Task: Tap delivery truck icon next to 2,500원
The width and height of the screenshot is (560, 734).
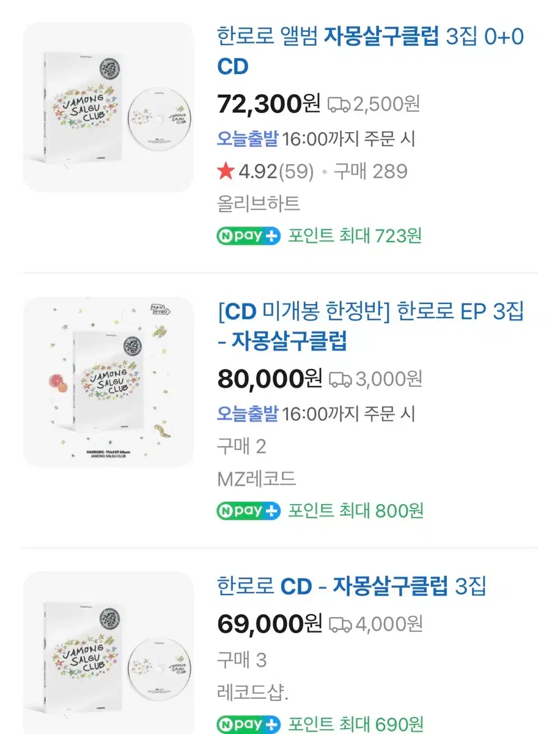Action: 339,105
